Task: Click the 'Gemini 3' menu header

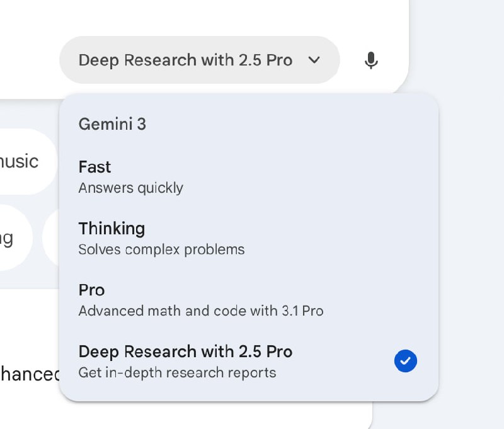Action: pos(112,124)
